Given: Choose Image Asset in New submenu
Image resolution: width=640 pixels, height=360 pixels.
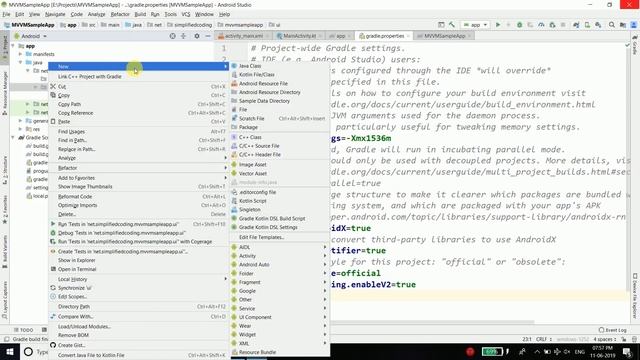Looking at the screenshot, I should (280, 164).
